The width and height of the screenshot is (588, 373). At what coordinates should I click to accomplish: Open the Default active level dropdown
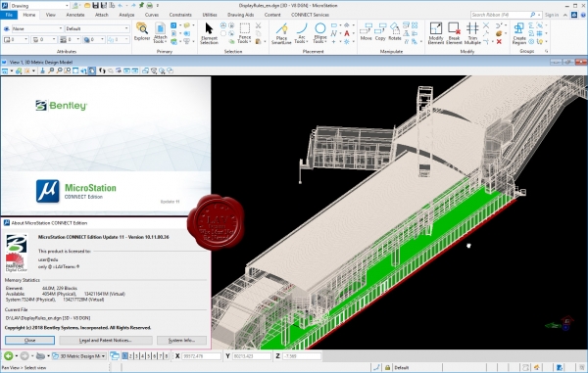click(x=97, y=28)
